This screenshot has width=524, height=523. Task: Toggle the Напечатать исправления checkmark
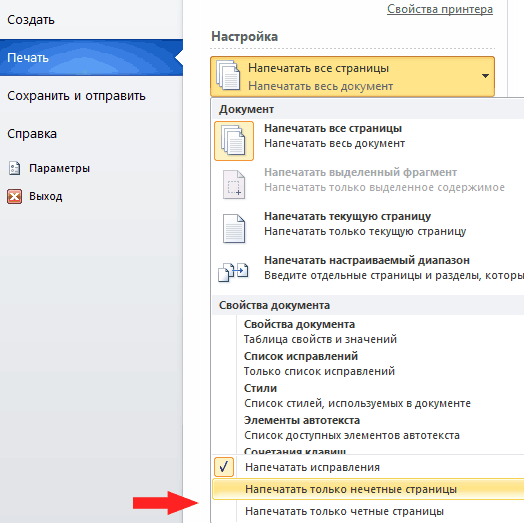coord(224,467)
